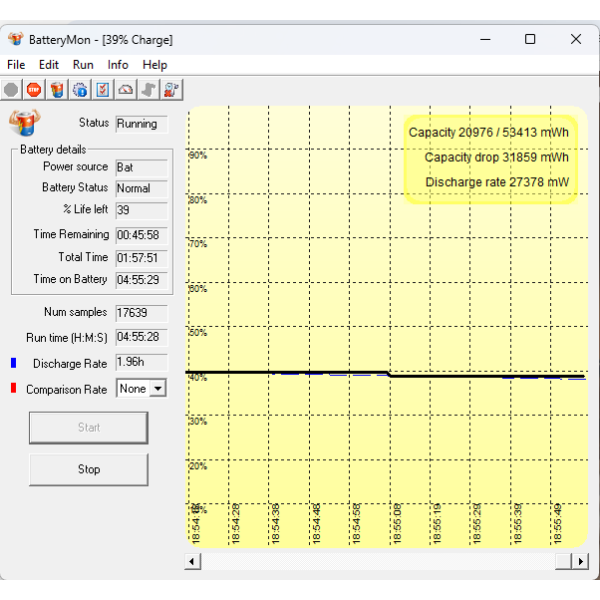Open the File menu

click(16, 65)
